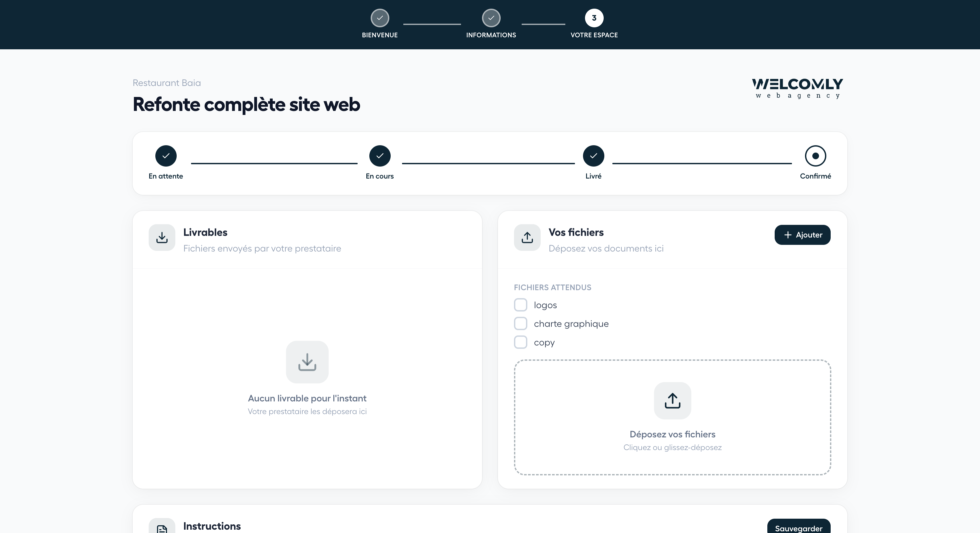The height and width of the screenshot is (533, 980).
Task: Click the Vos fichiers upload icon in header
Action: point(527,238)
